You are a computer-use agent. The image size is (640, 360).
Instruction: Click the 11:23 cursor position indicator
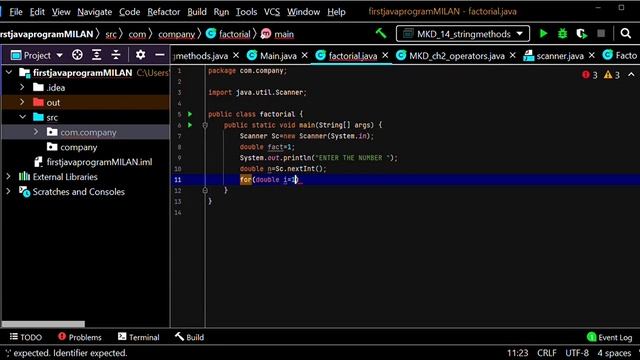pyautogui.click(x=518, y=353)
